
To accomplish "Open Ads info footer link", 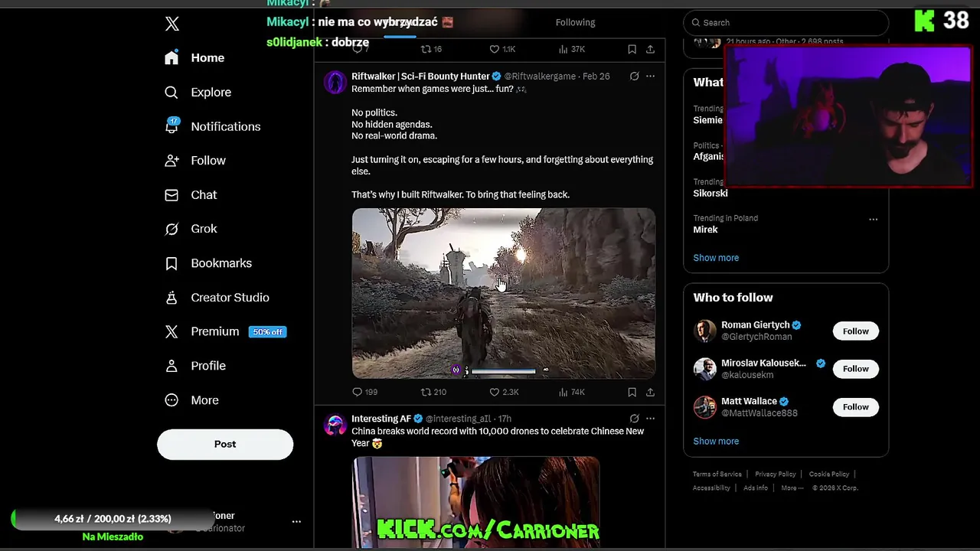I will click(x=756, y=488).
